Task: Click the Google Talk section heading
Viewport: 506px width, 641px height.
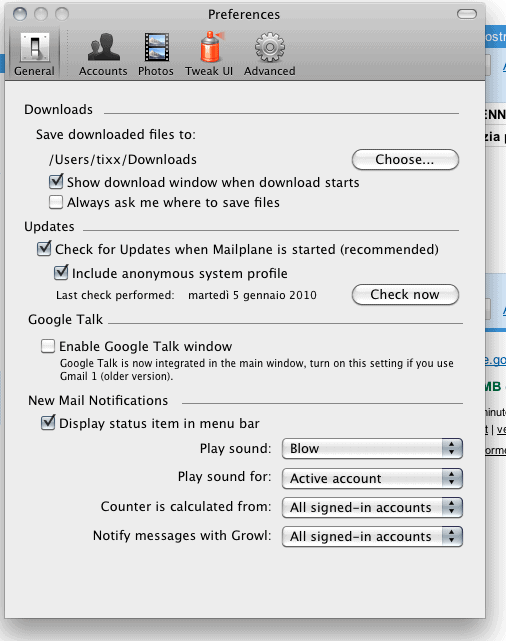Action: 65,319
